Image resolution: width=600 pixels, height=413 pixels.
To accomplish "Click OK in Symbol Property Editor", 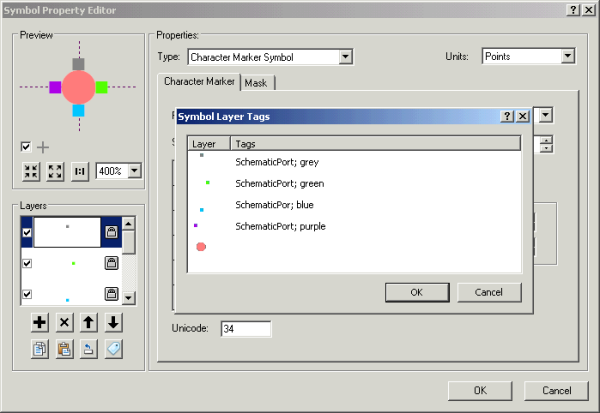I will (480, 390).
